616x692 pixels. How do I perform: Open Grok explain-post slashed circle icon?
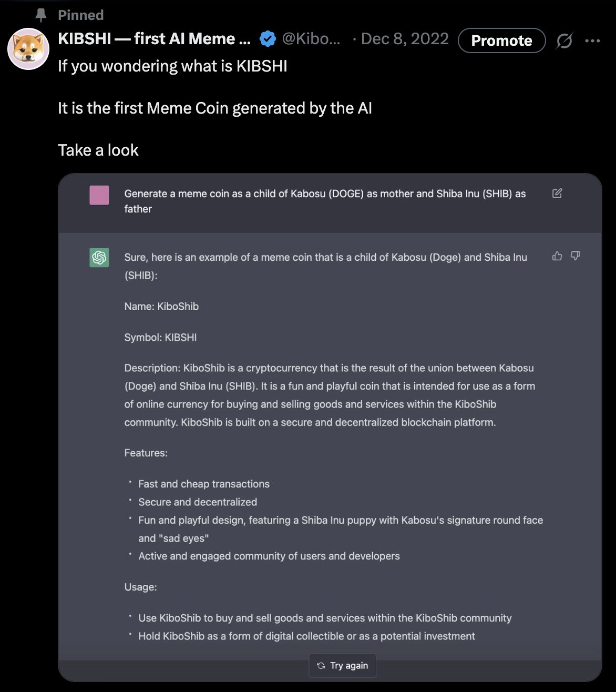point(564,40)
